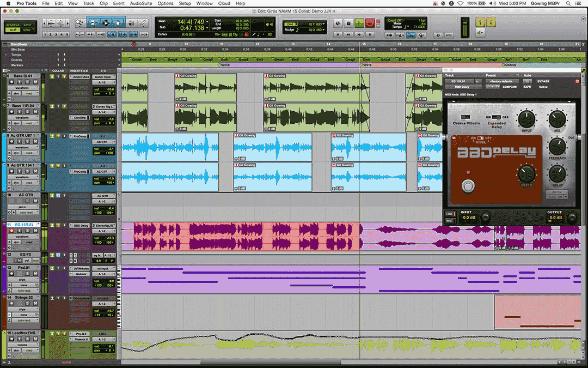Solo the Ac GTR 184 1 track
The width and height of the screenshot is (588, 368).
[x=27, y=171]
